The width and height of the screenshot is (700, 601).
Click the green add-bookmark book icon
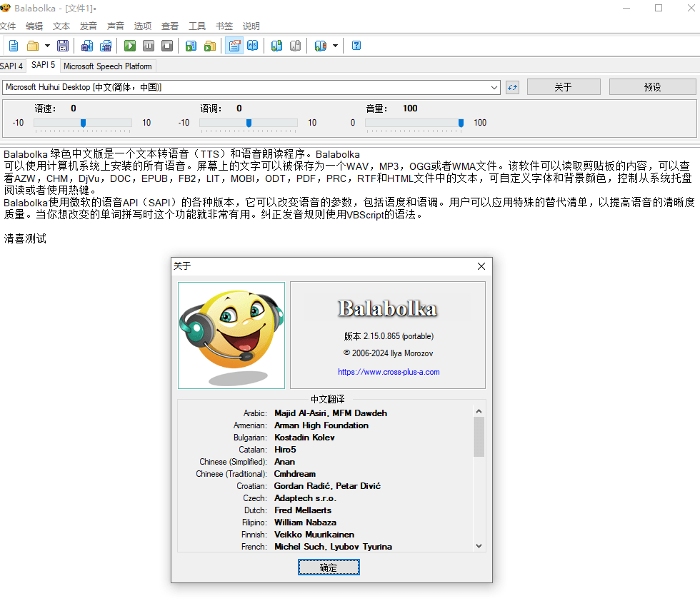coord(277,46)
